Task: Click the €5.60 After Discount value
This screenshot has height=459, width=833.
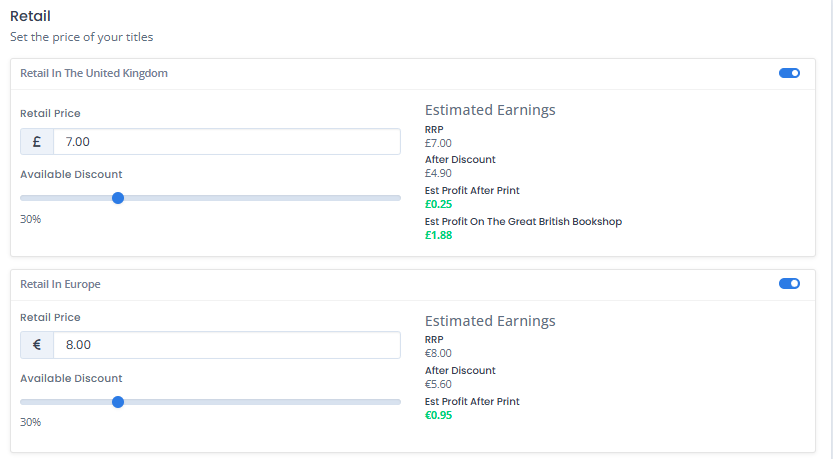Action: [439, 384]
